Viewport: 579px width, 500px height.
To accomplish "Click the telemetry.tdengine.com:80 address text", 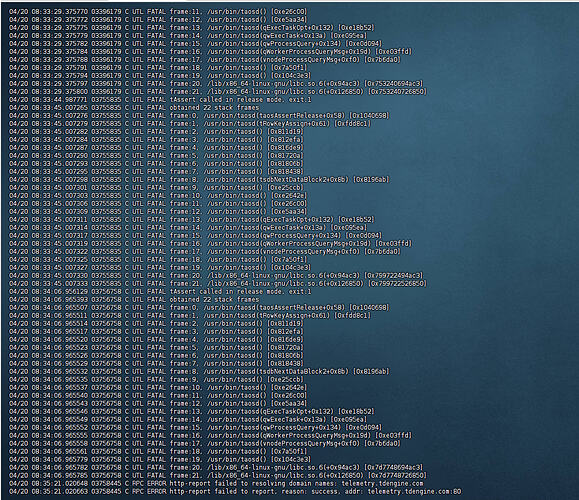I will [x=414, y=492].
